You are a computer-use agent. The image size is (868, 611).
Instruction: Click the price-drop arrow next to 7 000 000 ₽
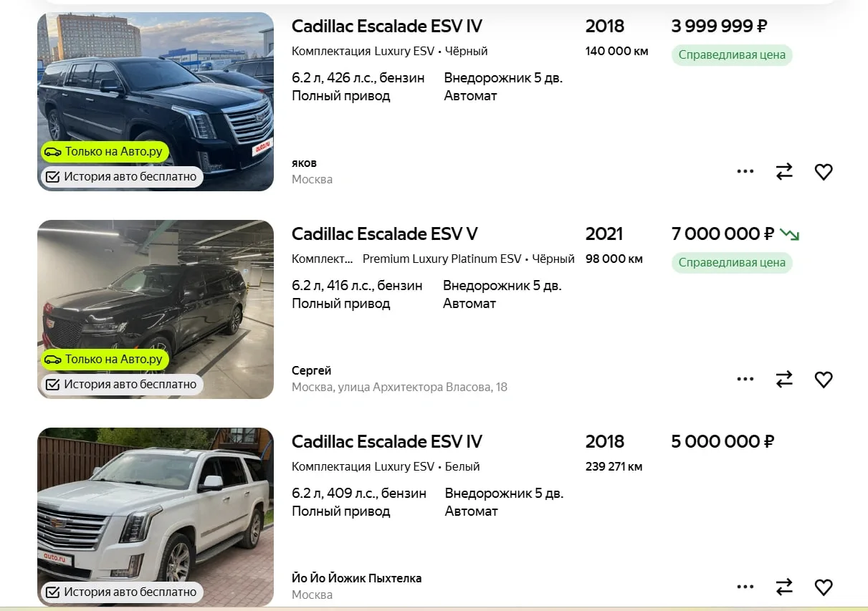pyautogui.click(x=789, y=234)
